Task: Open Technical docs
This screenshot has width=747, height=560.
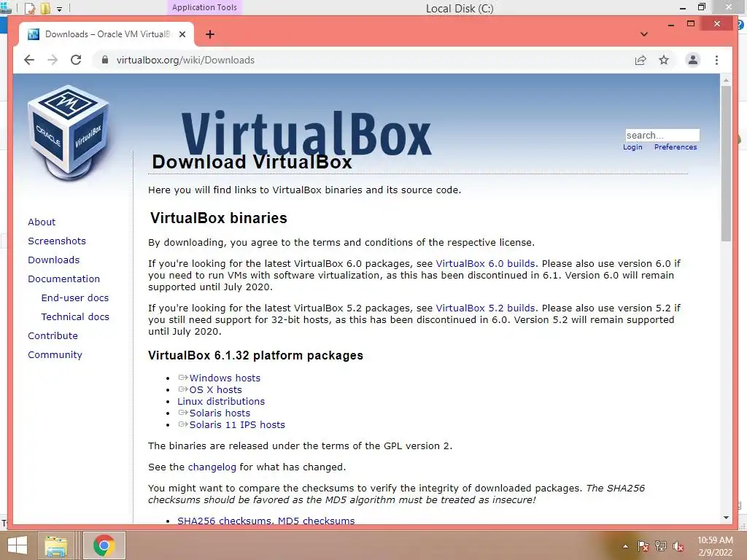Action: click(75, 317)
